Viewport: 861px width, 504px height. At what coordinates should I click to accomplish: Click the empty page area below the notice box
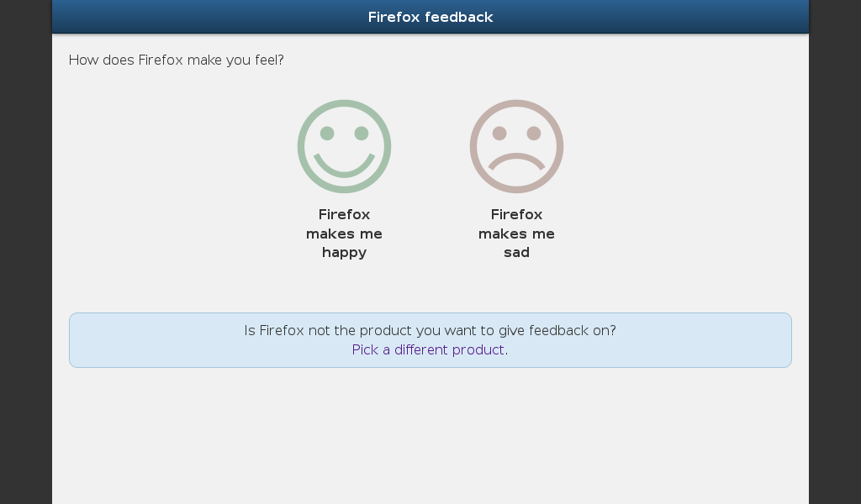pyautogui.click(x=430, y=436)
